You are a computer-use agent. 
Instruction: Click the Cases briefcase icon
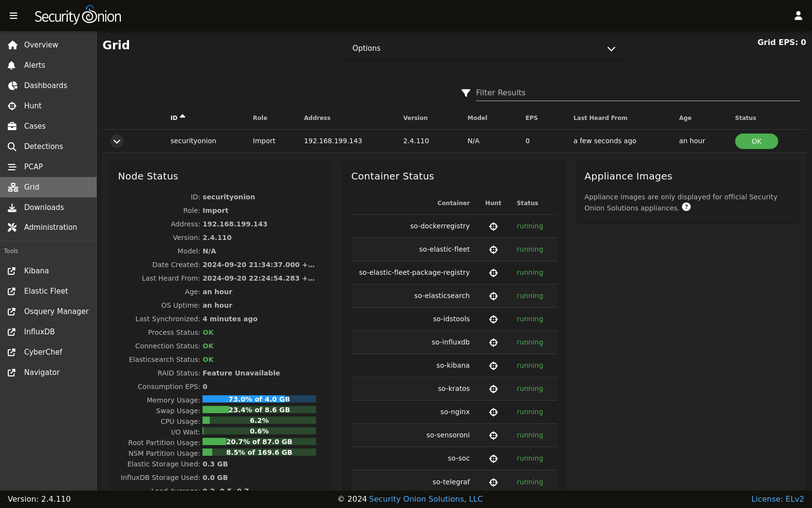click(x=12, y=126)
